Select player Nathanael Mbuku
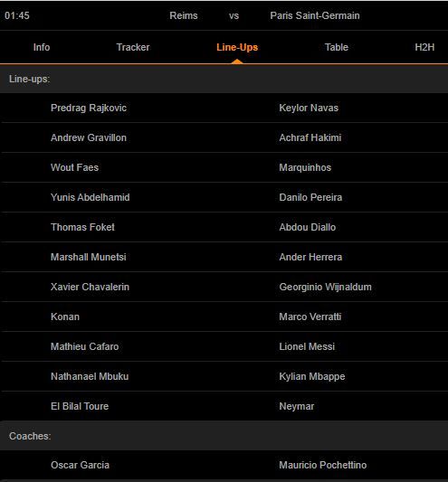 pos(90,376)
